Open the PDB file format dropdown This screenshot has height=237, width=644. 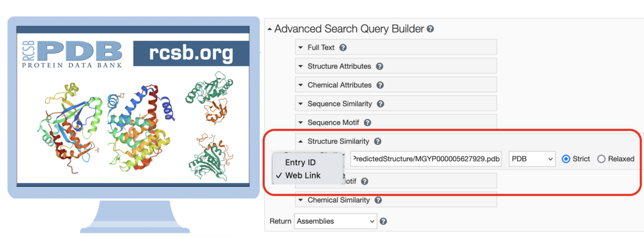pos(532,159)
